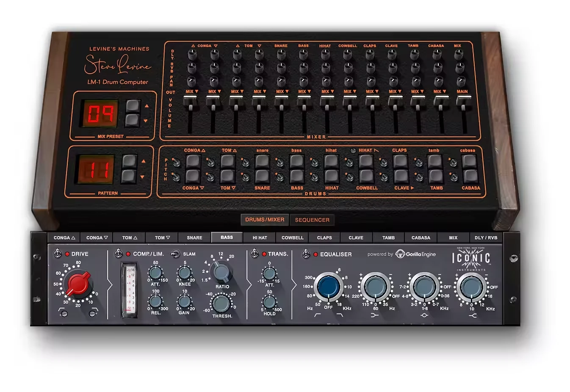Open the MIX output dropdown under CLAVE
The image size is (570, 392).
pyautogui.click(x=395, y=91)
